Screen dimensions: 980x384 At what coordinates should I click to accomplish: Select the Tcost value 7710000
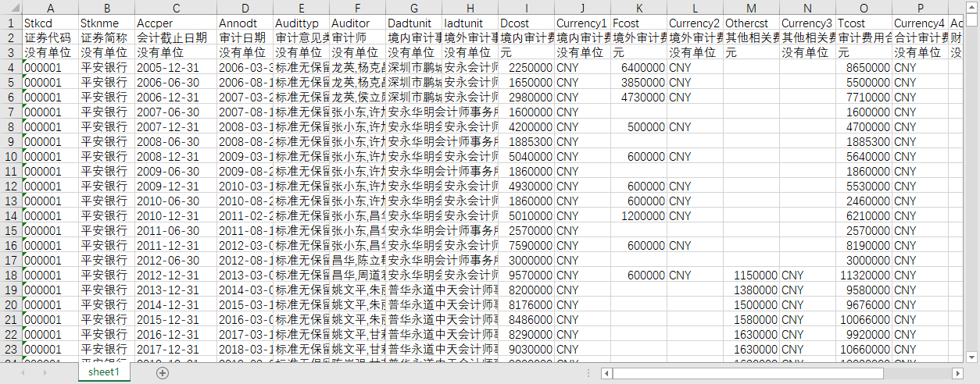864,97
